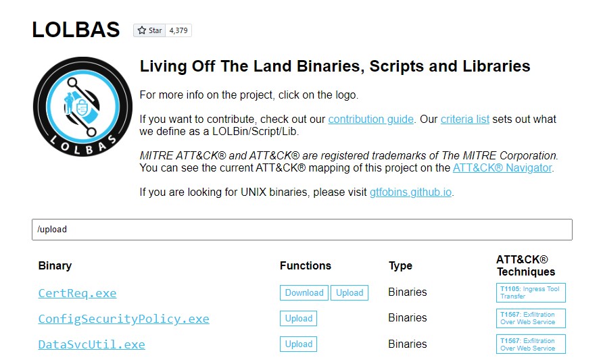Open the T1105 Ingress Tool Transfer technique

pyautogui.click(x=531, y=292)
